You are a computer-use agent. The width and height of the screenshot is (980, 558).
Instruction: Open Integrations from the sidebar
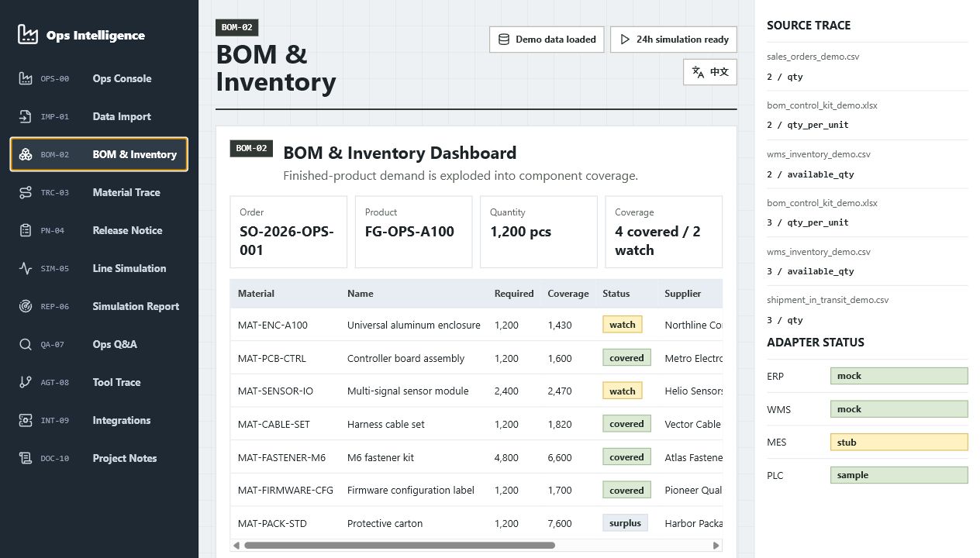point(99,420)
